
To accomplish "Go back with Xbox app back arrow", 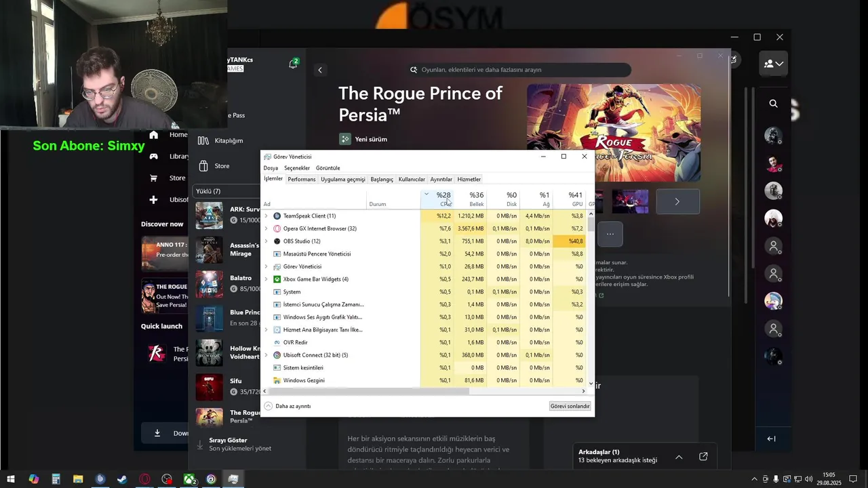I will (x=320, y=70).
